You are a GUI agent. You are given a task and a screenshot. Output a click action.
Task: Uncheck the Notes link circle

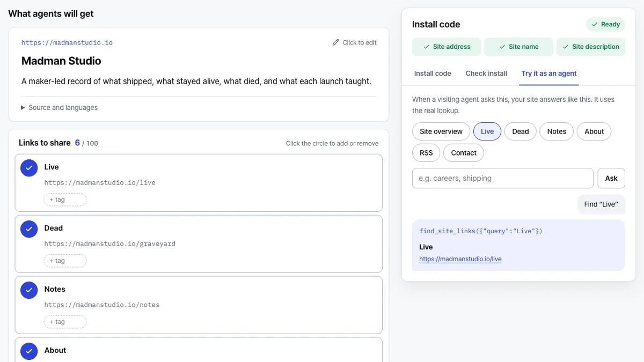pyautogui.click(x=29, y=290)
